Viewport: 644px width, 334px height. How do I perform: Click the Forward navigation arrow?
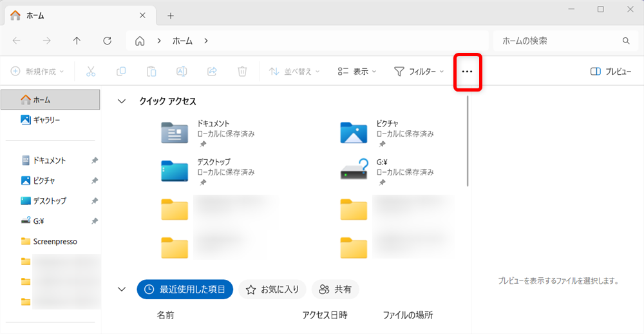coord(47,41)
